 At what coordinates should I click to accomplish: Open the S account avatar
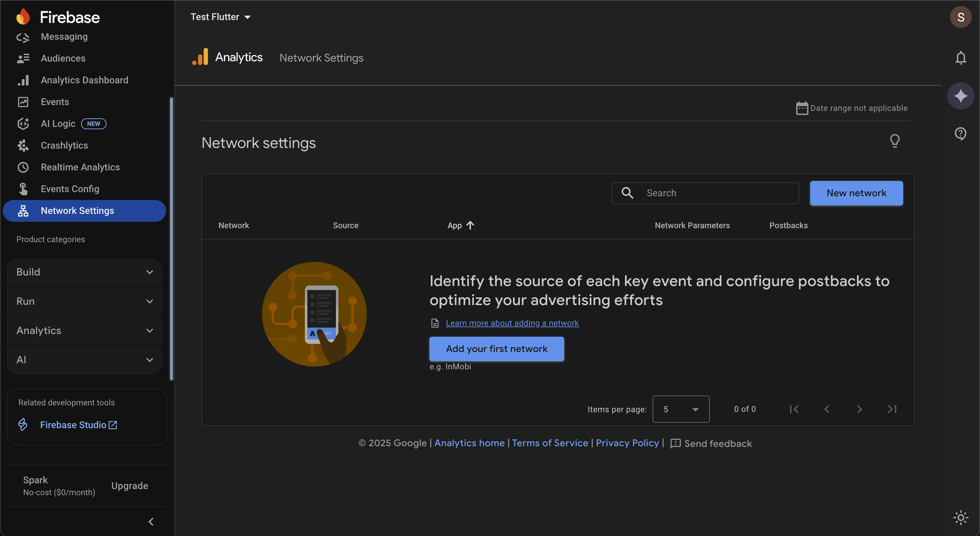960,17
